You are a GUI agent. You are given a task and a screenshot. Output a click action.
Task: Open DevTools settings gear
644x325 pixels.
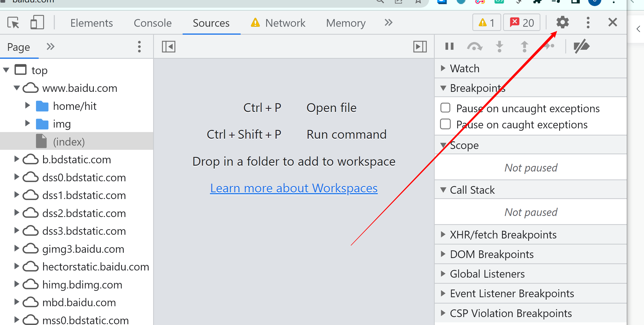562,22
